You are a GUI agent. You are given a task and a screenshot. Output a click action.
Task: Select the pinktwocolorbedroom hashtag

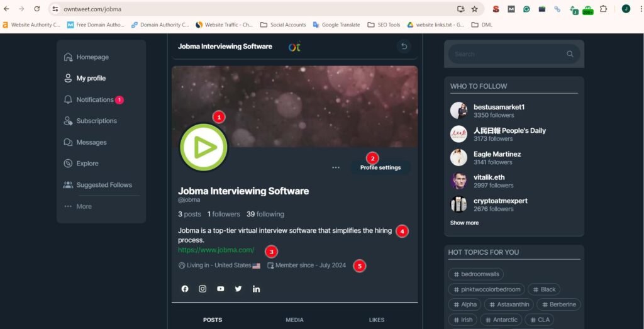[x=487, y=289]
